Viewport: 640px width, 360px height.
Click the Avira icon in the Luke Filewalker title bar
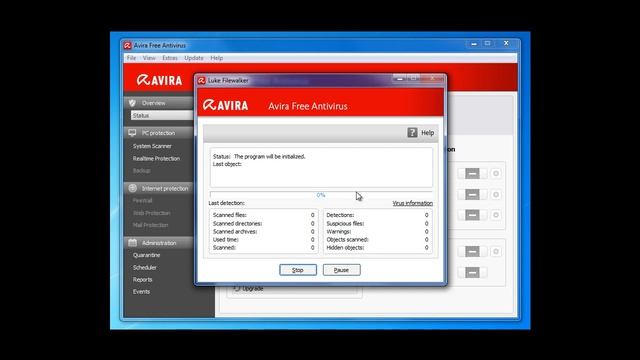point(202,80)
